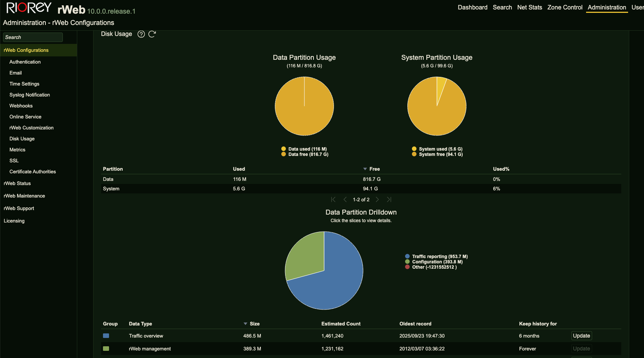This screenshot has width=644, height=358.
Task: Open the User menu
Action: click(637, 7)
